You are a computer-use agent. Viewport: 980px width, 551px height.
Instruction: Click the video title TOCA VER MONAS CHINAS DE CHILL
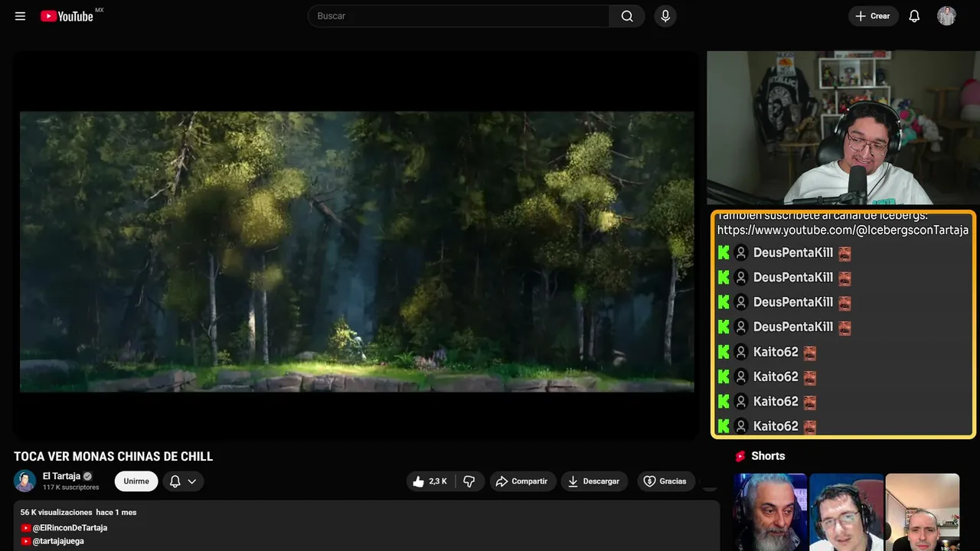point(113,457)
